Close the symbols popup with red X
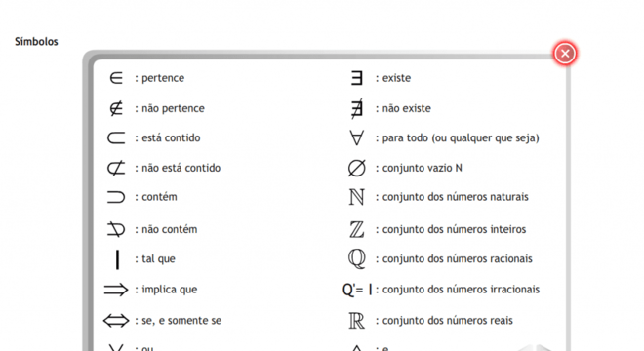This screenshot has width=644, height=351. 565,53
